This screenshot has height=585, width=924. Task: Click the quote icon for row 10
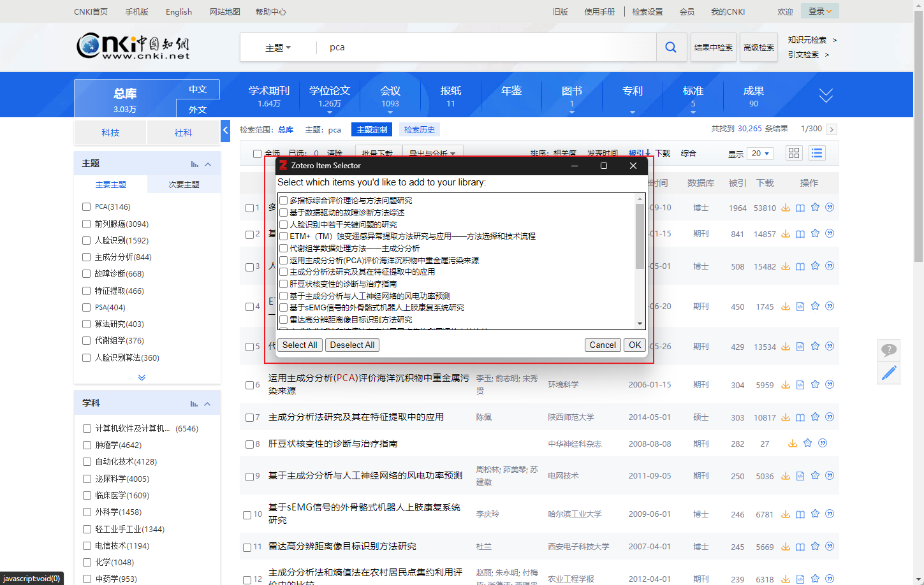[x=830, y=514]
